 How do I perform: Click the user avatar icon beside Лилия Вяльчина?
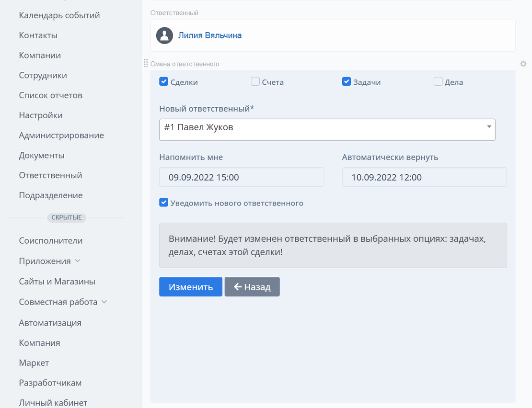(164, 35)
